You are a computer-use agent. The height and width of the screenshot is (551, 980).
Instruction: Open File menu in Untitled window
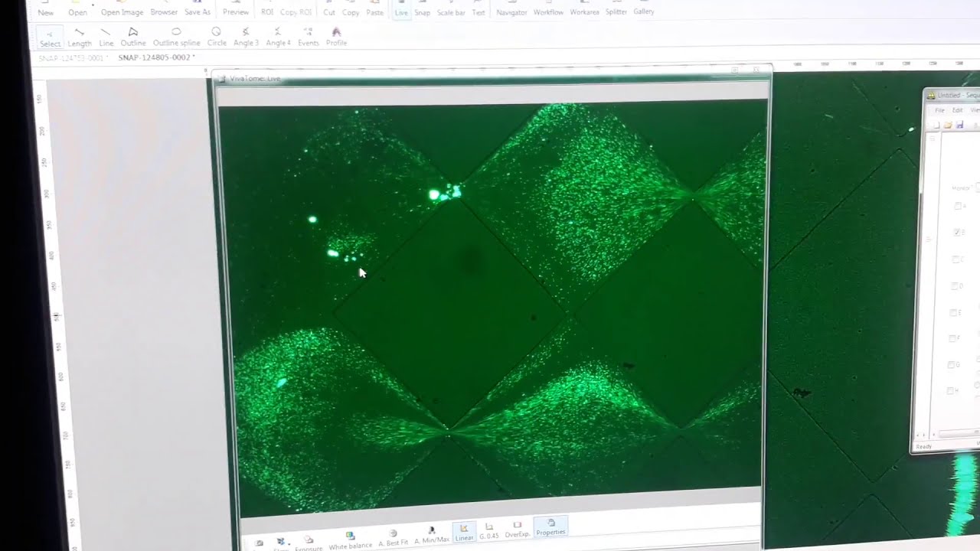(939, 110)
